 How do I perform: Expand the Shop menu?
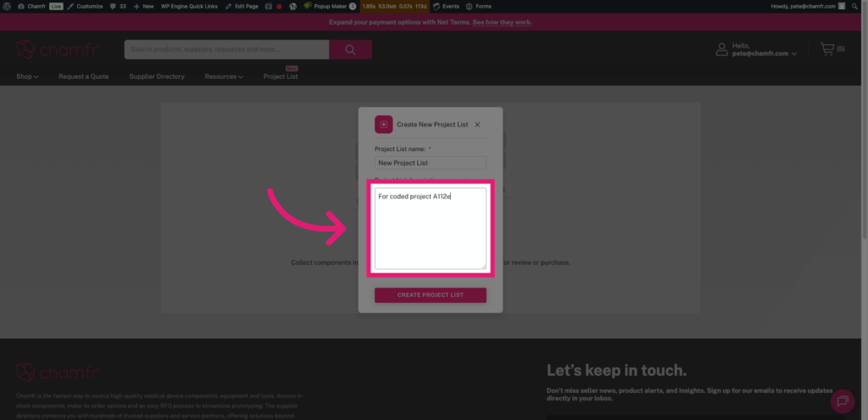[x=27, y=76]
